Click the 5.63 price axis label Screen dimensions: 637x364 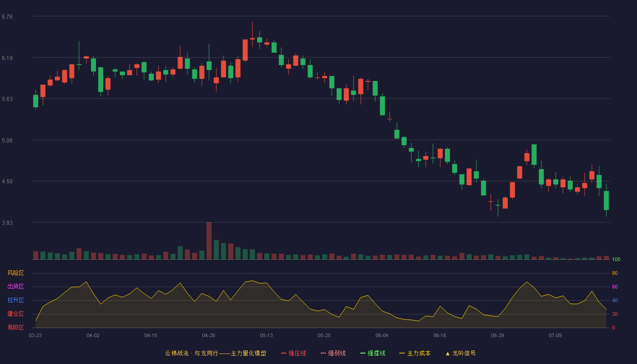pos(7,99)
